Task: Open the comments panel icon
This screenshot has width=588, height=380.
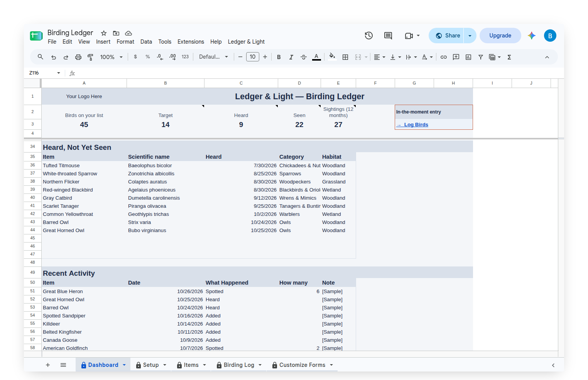Action: tap(388, 36)
